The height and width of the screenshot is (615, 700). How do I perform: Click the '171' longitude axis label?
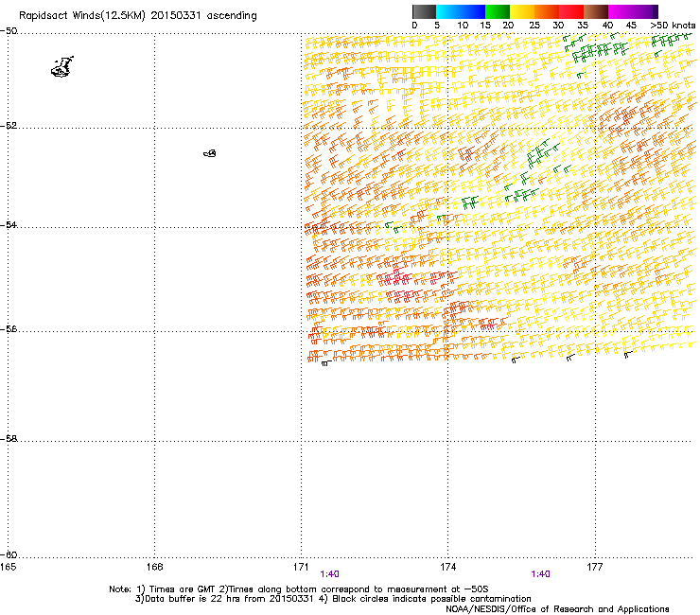pyautogui.click(x=301, y=567)
